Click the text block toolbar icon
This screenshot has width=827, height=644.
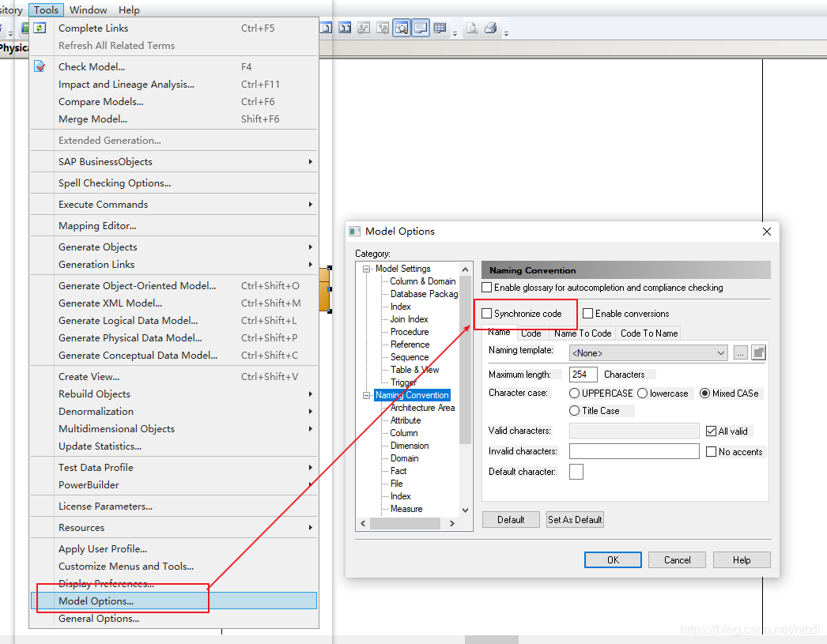tap(421, 27)
